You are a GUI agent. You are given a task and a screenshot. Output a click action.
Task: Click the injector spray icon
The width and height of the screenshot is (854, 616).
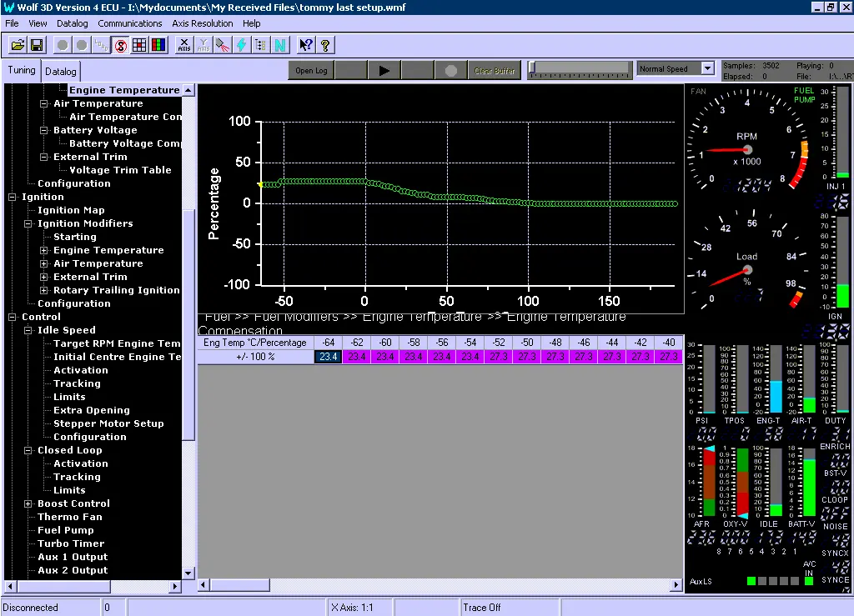pyautogui.click(x=222, y=45)
